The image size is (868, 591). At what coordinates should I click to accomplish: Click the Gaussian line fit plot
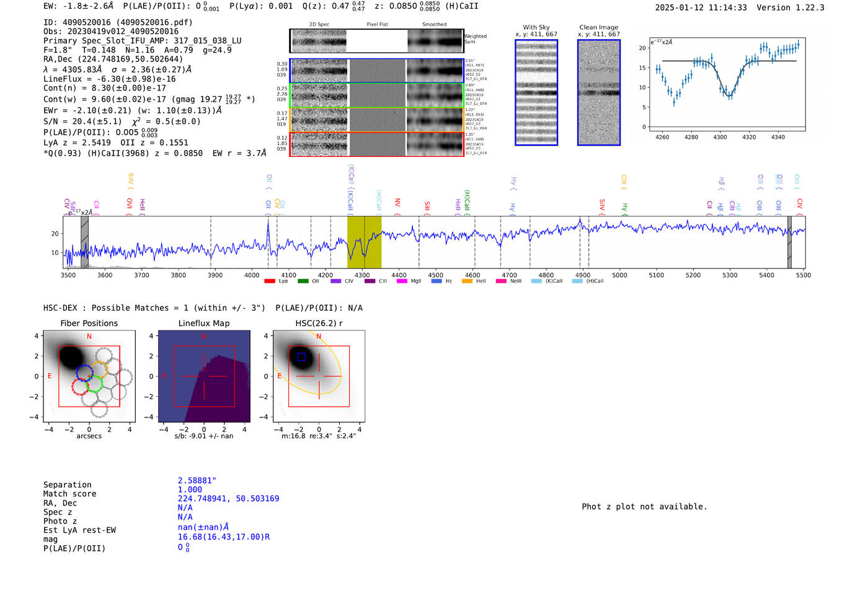[727, 84]
